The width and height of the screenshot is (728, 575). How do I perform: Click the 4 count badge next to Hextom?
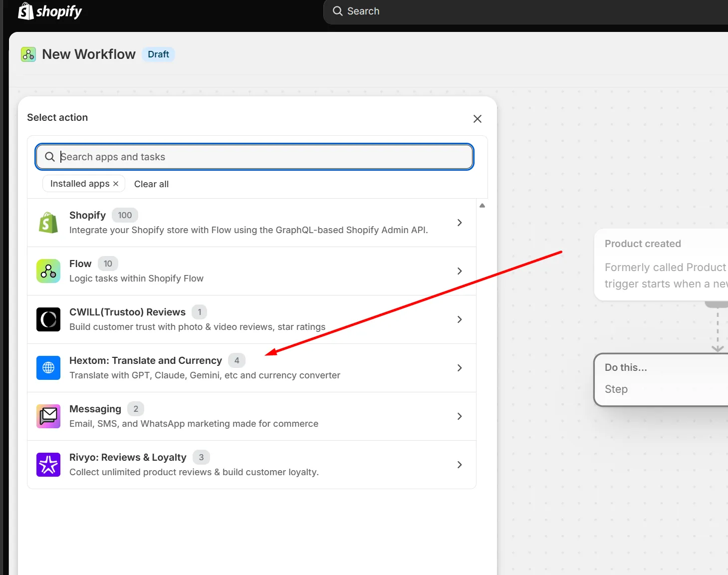237,360
